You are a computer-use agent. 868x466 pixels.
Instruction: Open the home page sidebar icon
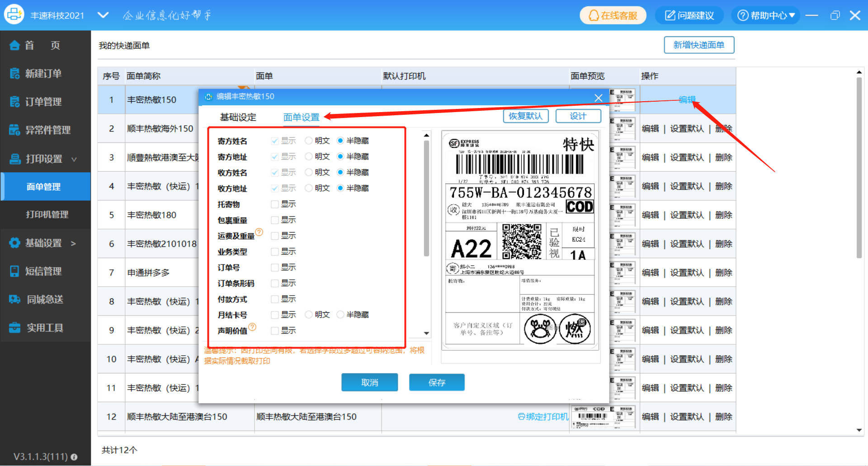click(x=15, y=45)
